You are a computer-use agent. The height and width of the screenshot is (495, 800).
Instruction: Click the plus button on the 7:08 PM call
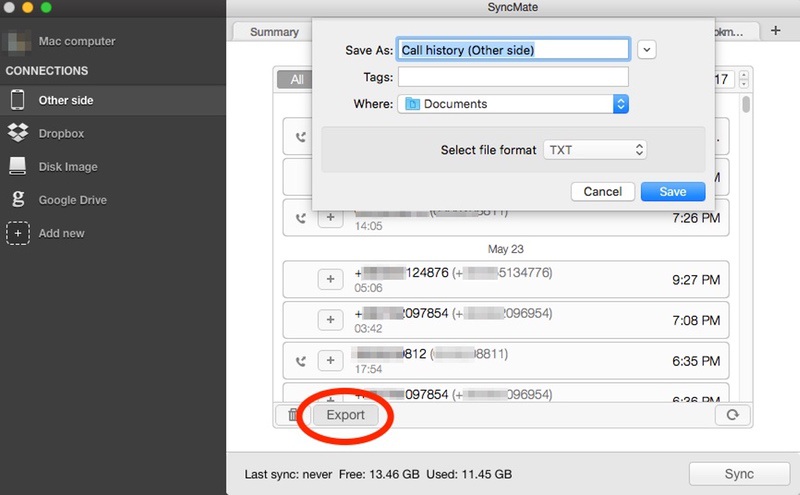pos(331,320)
